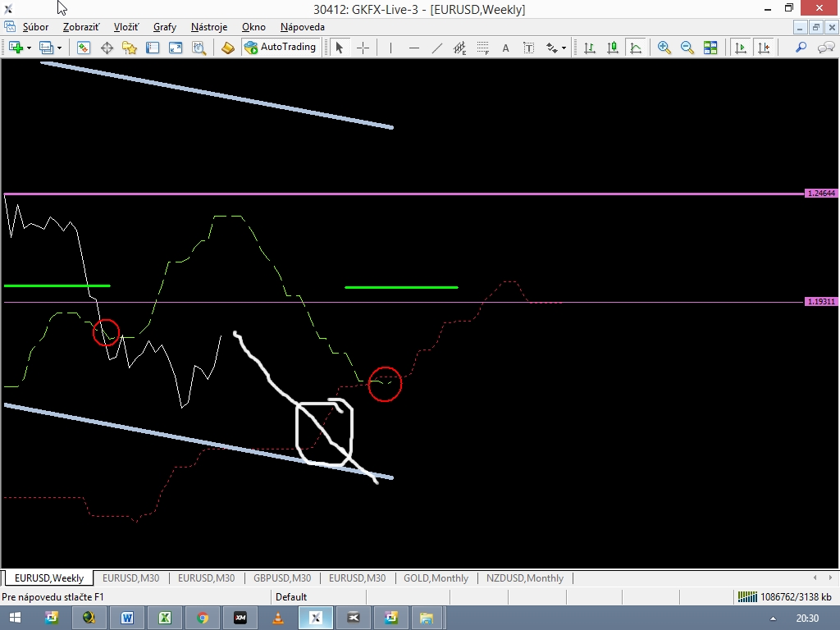Tile chart windows with the grid icon
840x630 pixels.
[x=710, y=48]
